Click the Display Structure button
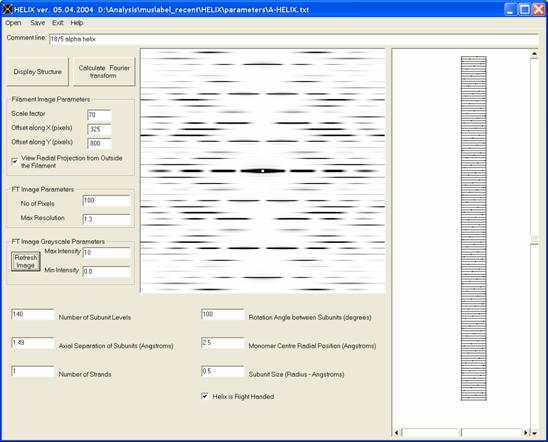The height and width of the screenshot is (442, 548). (x=37, y=72)
